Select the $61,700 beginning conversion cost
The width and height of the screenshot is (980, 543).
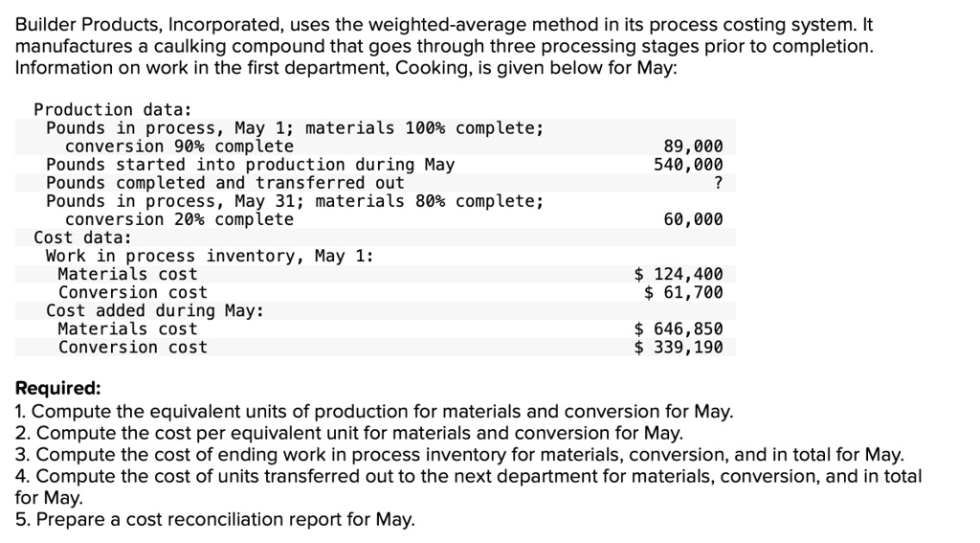[683, 292]
